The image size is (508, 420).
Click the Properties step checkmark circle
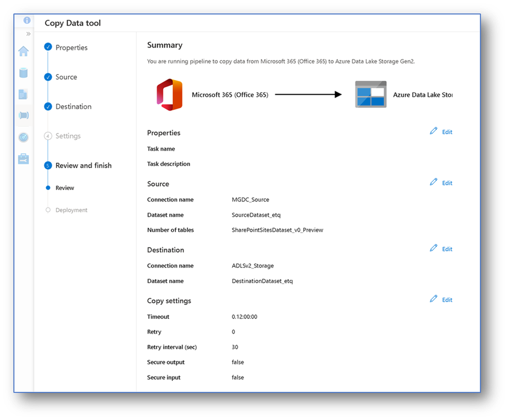click(48, 47)
